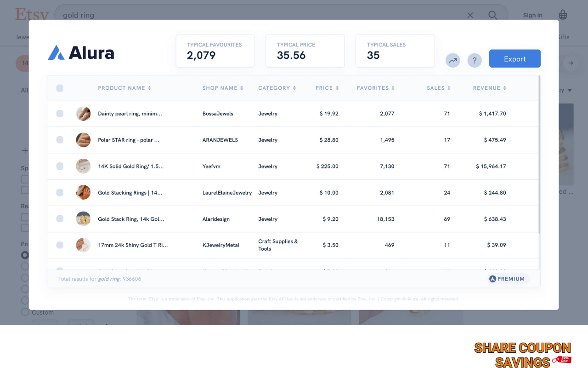Open the Etsy shopping cart
This screenshot has width=588, height=368.
coord(563,15)
